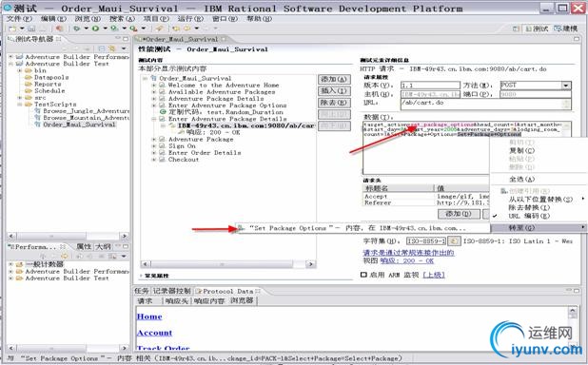The width and height of the screenshot is (588, 365).
Task: Collapse the TestScripts folder
Action: 19,105
